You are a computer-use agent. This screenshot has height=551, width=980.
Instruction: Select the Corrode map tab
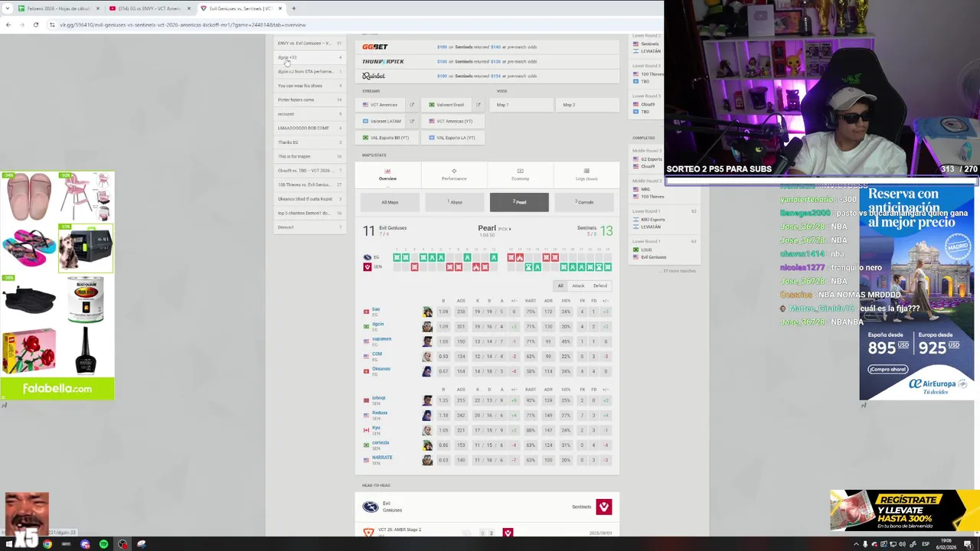pos(585,202)
